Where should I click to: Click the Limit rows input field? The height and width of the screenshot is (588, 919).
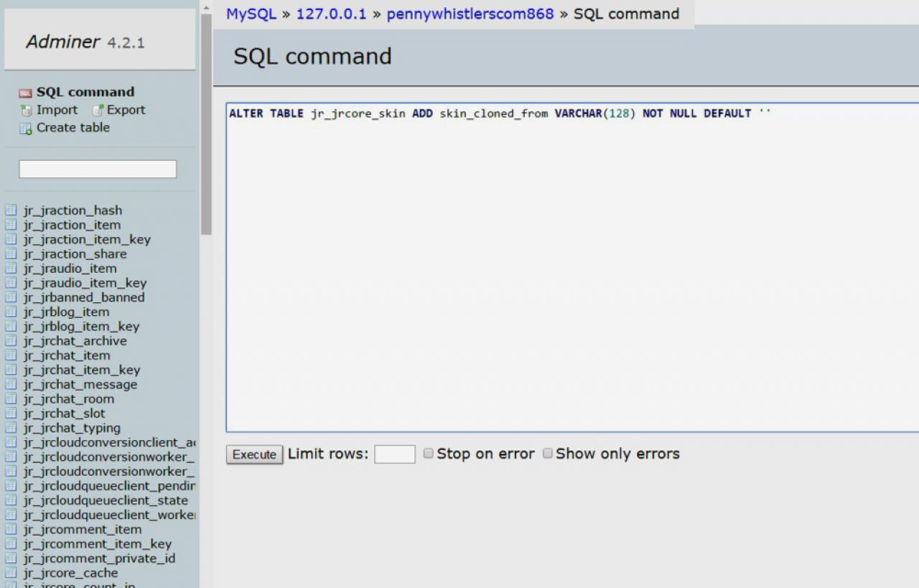(x=395, y=454)
